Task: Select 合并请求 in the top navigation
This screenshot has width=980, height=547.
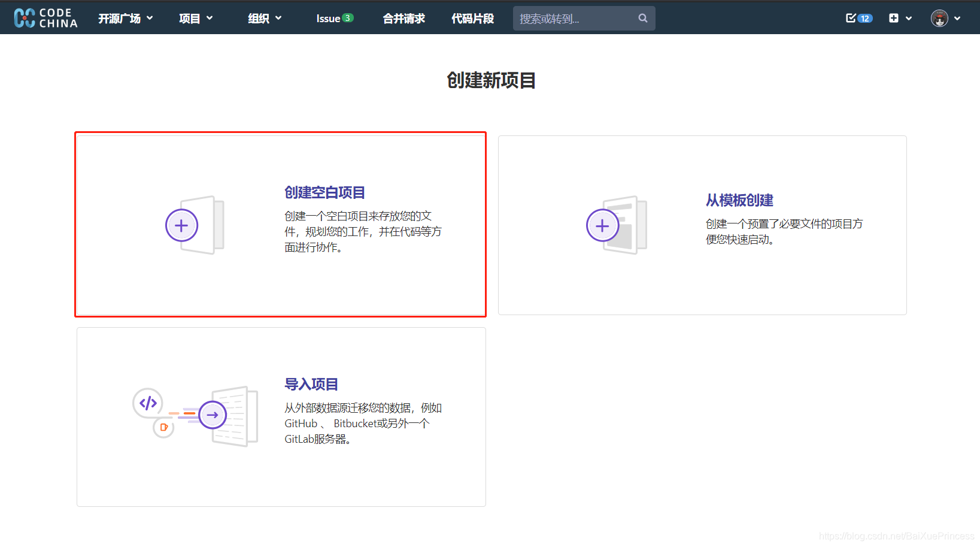Action: [x=403, y=18]
